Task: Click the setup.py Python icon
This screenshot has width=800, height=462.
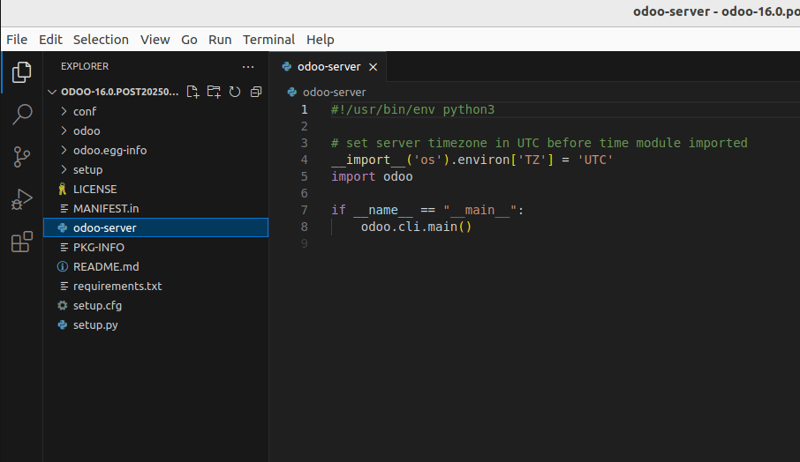Action: [62, 325]
